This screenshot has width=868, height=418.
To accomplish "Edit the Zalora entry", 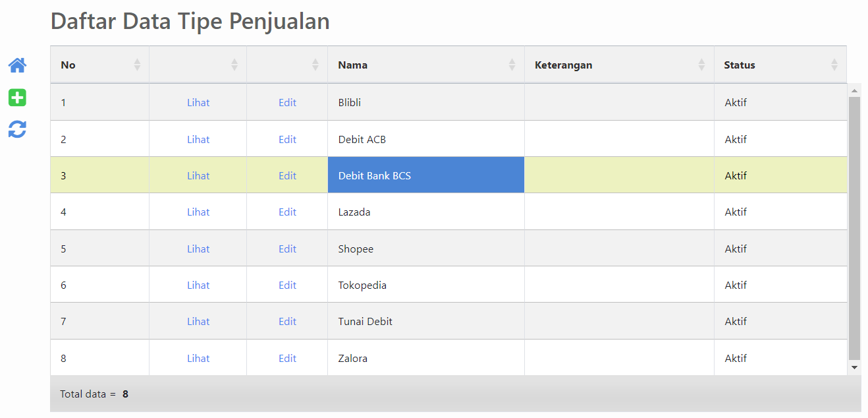I will 287,358.
